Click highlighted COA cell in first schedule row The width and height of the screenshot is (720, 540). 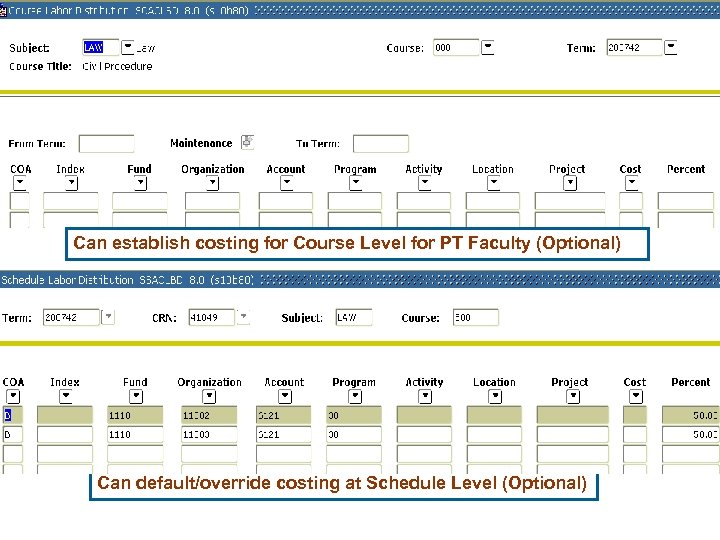(x=12, y=415)
